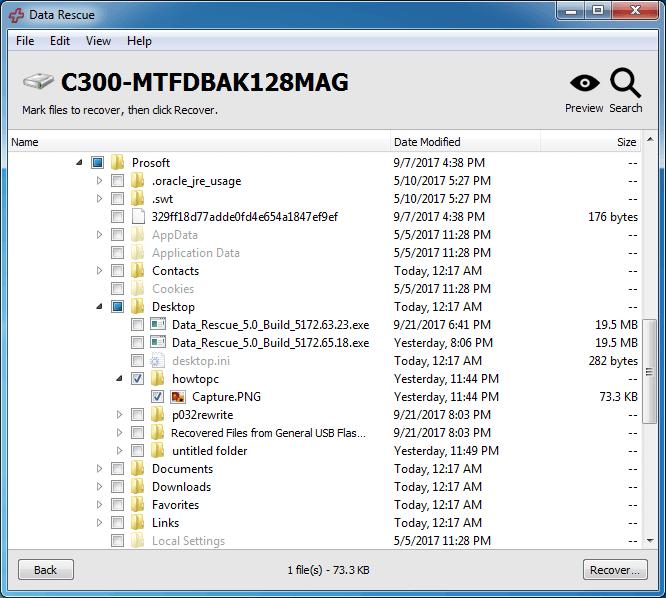Click the vertical scrollbar thumb
666x598 pixels.
coord(649,371)
